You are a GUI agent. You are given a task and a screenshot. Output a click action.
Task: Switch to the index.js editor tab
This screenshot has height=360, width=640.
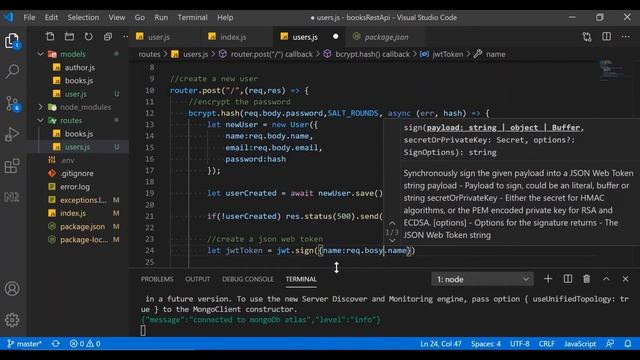[237, 37]
